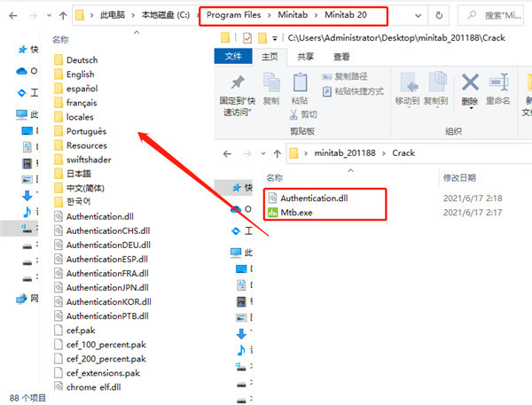Select Authentication.dll in the Crack folder
This screenshot has width=532, height=405.
tap(308, 199)
